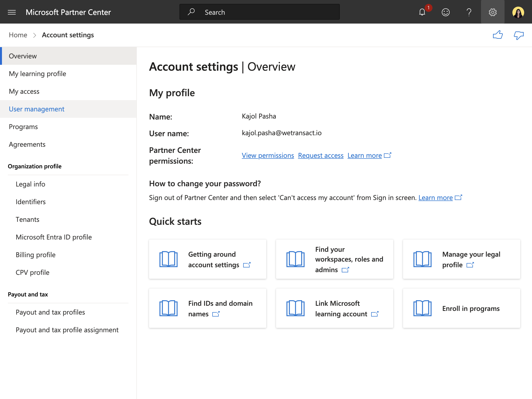The width and height of the screenshot is (532, 399).
Task: Click book icon on Getting around card
Action: [168, 259]
